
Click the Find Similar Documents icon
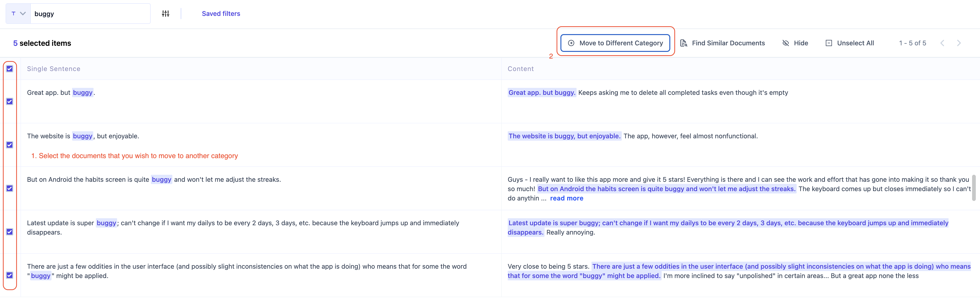pyautogui.click(x=684, y=43)
